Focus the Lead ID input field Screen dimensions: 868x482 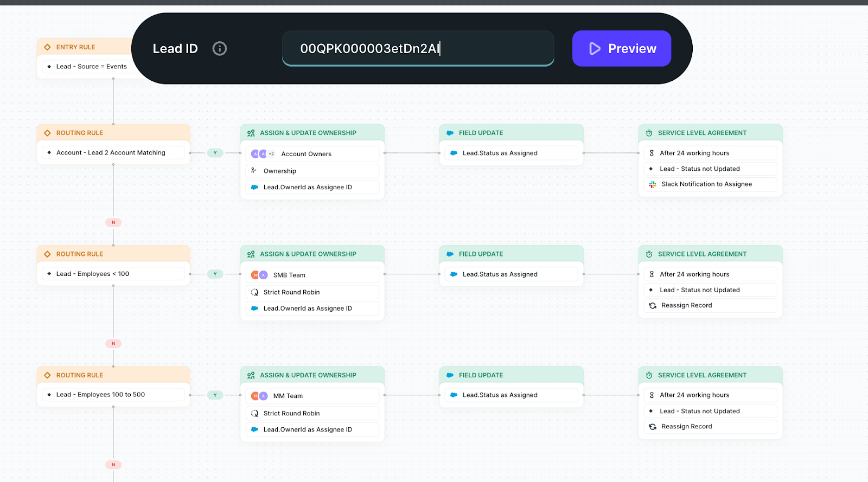(x=418, y=49)
